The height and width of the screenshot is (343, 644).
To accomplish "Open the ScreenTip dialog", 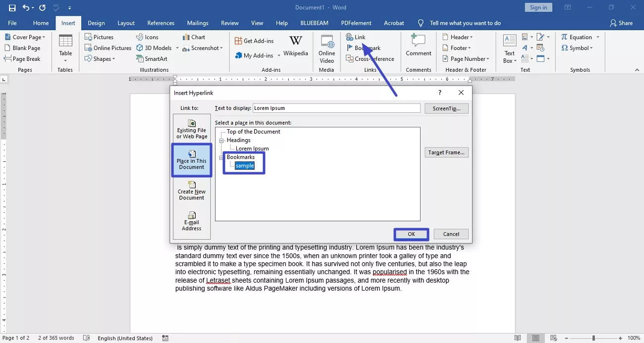I will point(446,108).
